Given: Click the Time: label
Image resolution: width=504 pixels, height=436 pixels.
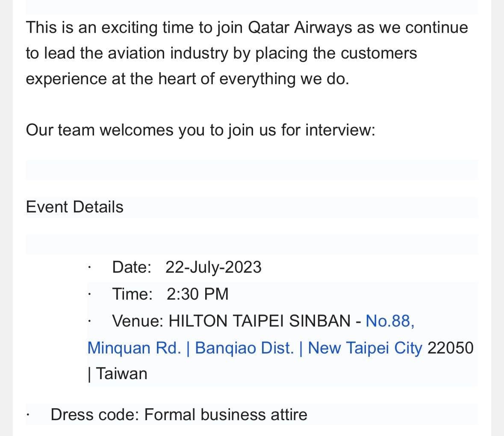Looking at the screenshot, I should [x=132, y=294].
